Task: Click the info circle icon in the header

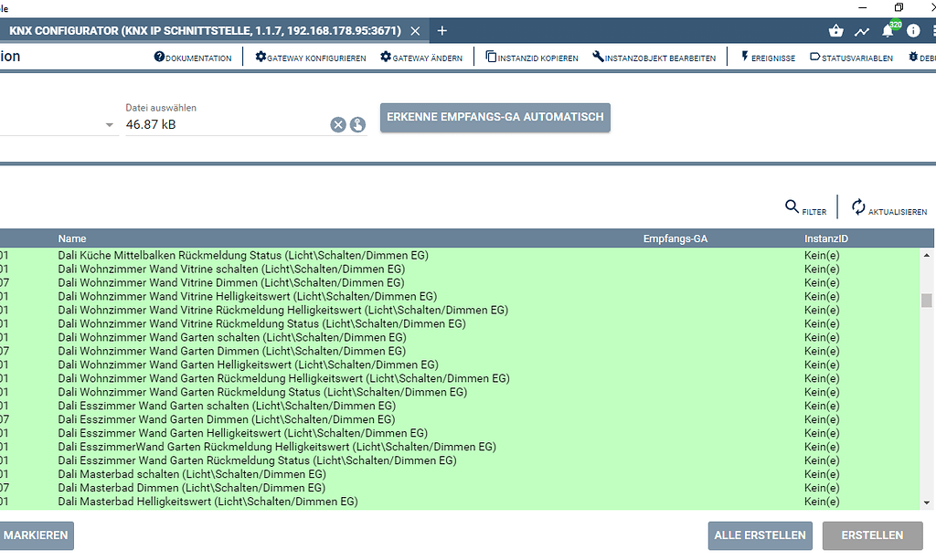Action: coord(911,30)
